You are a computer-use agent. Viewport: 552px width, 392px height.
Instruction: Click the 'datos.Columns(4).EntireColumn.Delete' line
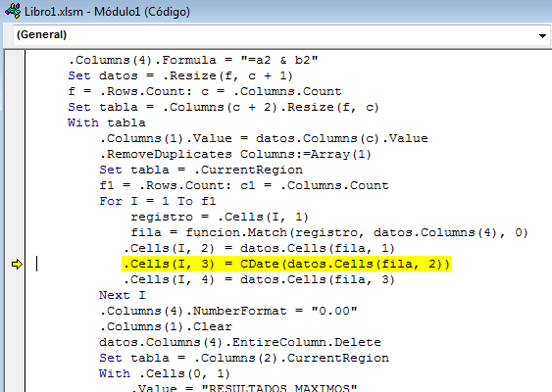point(240,342)
